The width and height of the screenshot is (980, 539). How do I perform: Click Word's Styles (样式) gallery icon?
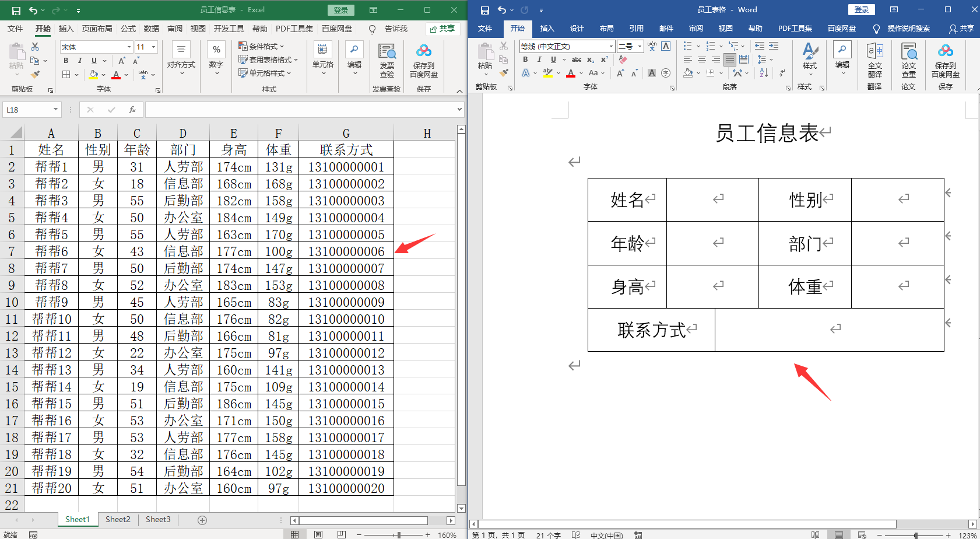810,56
